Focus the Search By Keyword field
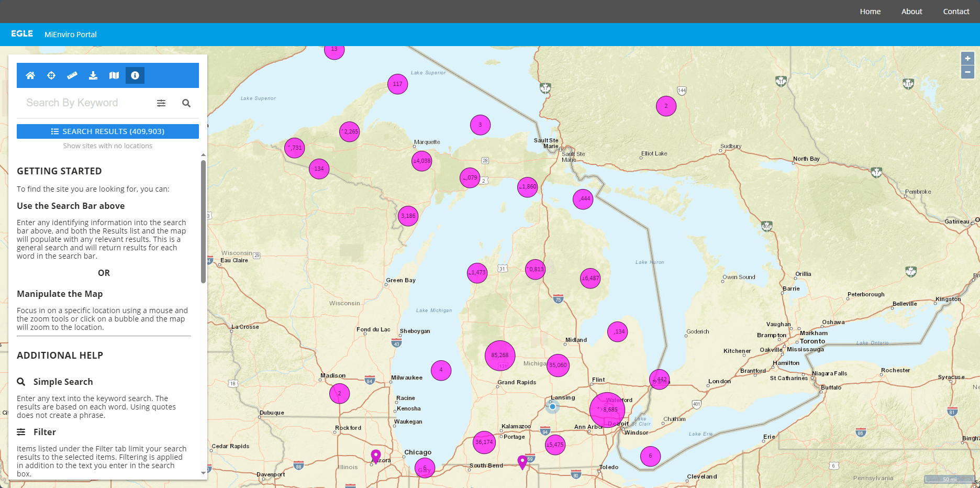The image size is (980, 488). point(86,103)
